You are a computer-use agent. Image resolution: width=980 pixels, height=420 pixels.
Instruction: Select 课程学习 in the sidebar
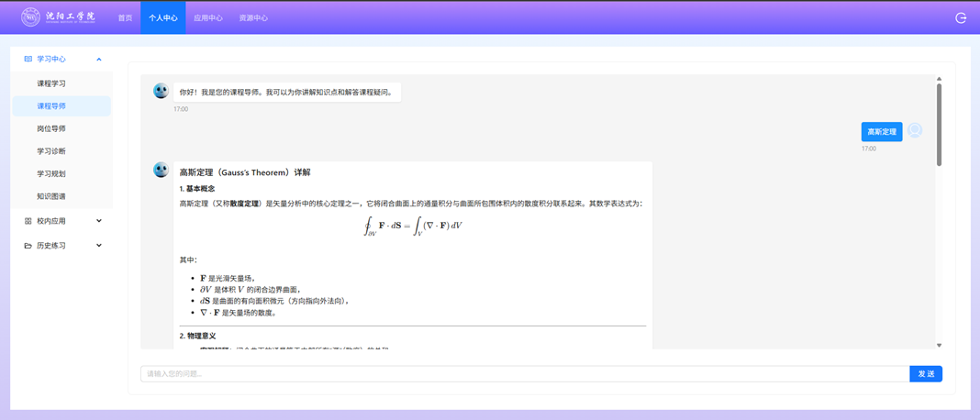51,83
